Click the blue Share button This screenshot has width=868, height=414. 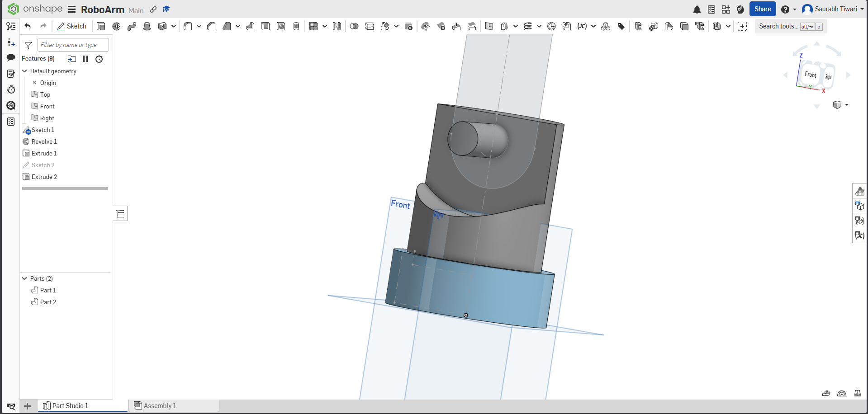pos(763,9)
